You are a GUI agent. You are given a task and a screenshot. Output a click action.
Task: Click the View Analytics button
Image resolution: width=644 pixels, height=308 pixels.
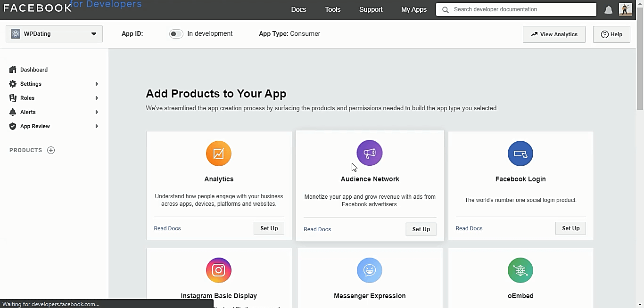[x=554, y=34]
